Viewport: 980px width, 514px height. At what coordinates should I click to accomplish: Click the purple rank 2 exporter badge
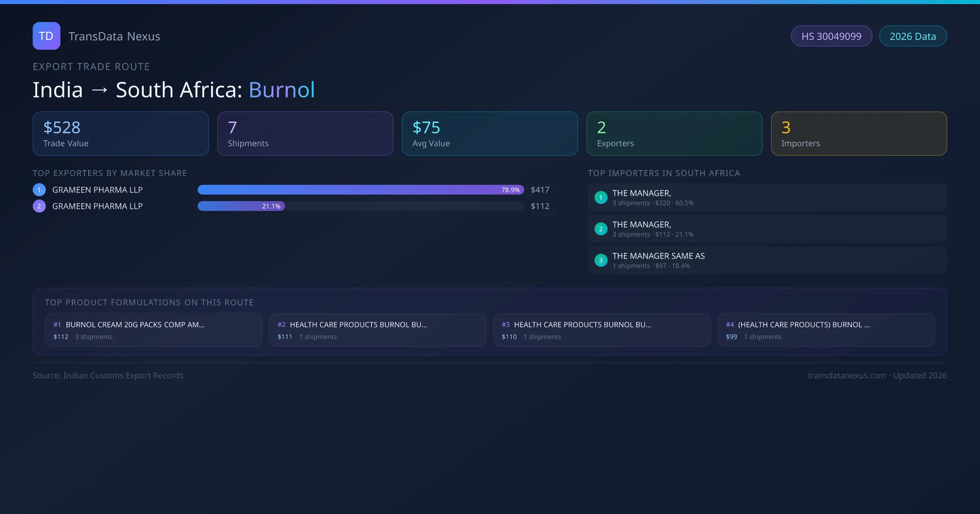point(39,206)
